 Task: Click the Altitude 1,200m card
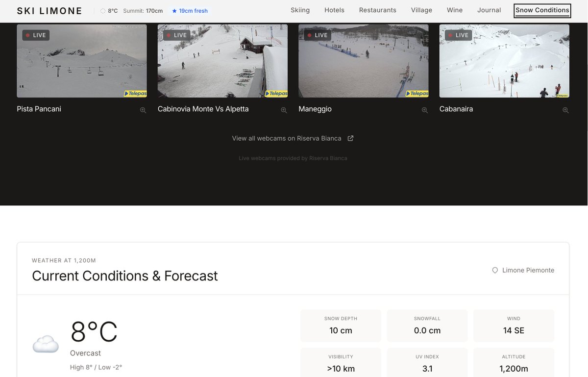[x=514, y=363]
